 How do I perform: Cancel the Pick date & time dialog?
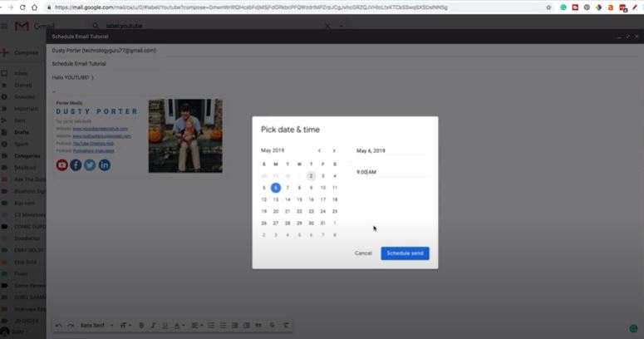point(363,253)
